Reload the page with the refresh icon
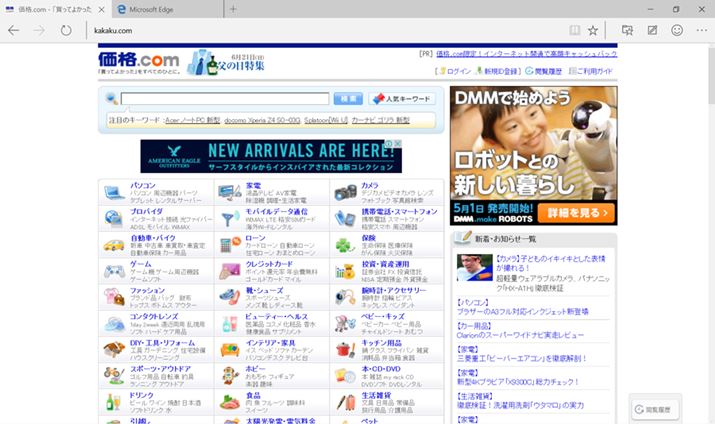Viewport: 715px width, 424px height. 66,31
